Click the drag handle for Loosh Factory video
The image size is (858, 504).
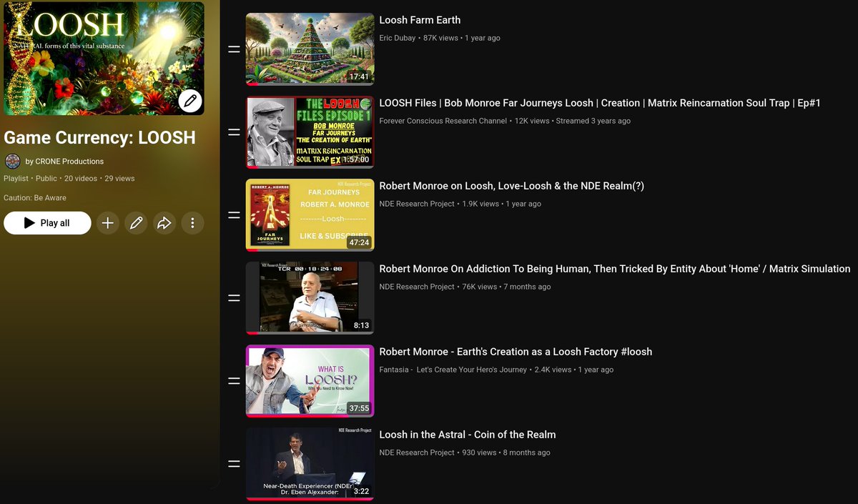point(234,381)
